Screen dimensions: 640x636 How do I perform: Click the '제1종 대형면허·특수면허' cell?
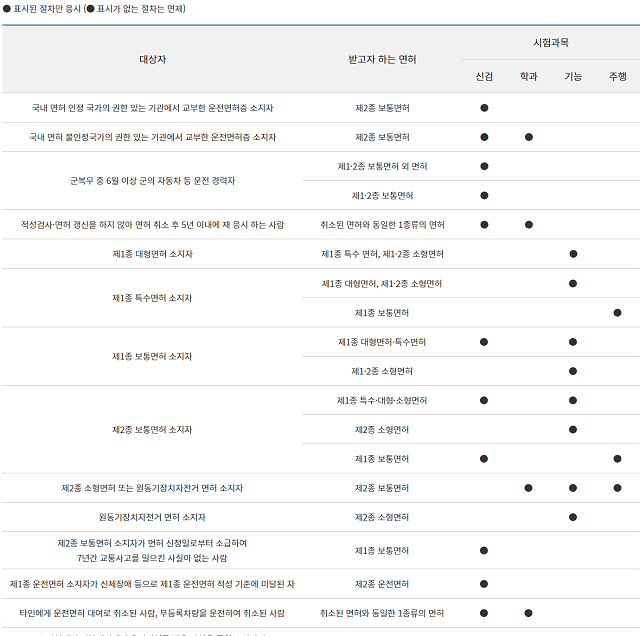tap(382, 342)
